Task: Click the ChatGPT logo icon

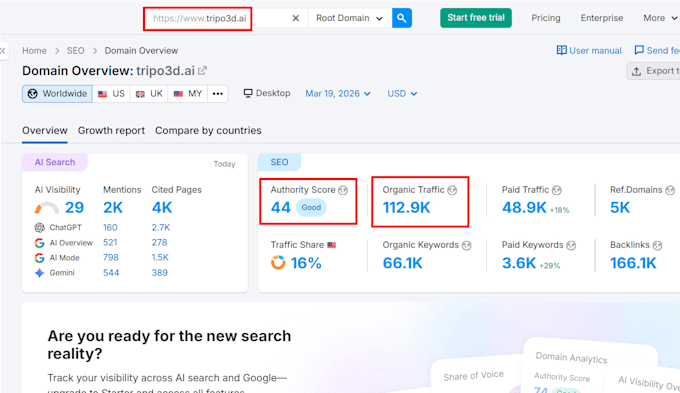Action: tap(39, 227)
